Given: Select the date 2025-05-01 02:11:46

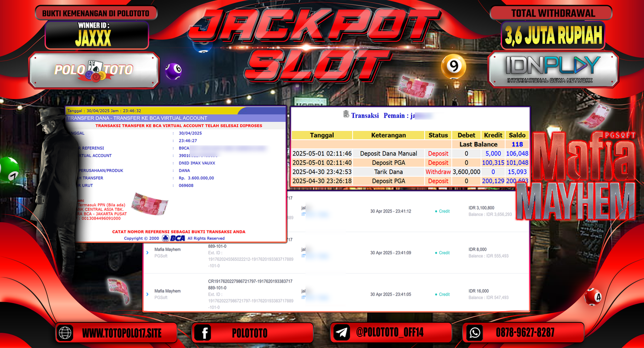Looking at the screenshot, I should (x=322, y=154).
